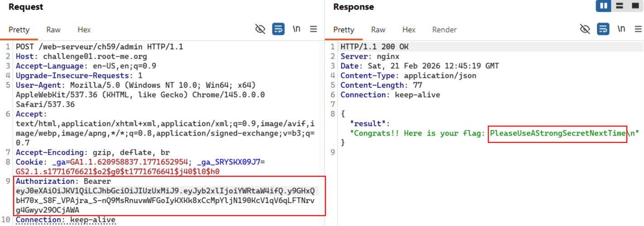Click the PleaseUseAStrongSecretNextTime flag text
Screen dimensions: 644x226
(557, 133)
